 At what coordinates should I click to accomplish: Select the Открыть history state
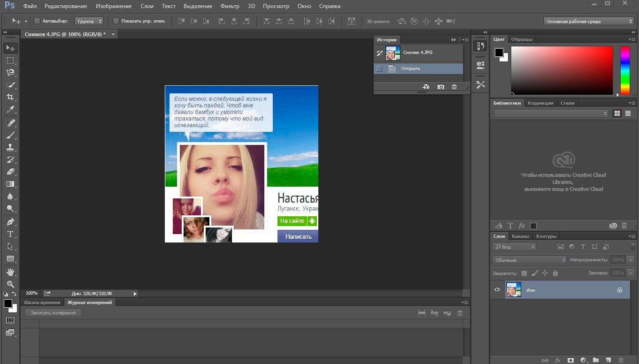point(418,68)
